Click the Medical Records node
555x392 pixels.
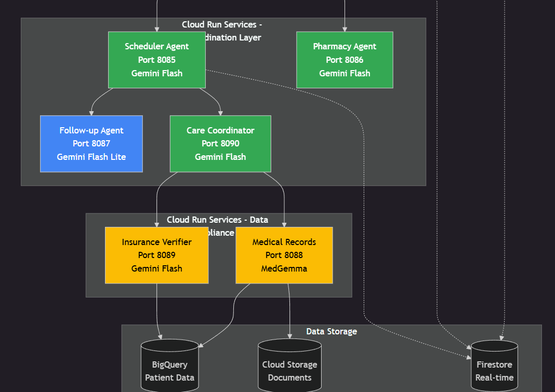(284, 255)
